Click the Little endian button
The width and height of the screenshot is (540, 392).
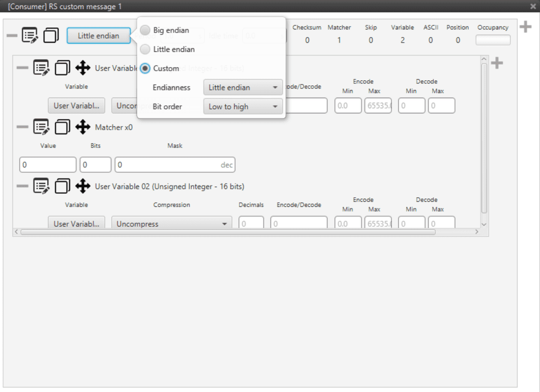tap(99, 36)
